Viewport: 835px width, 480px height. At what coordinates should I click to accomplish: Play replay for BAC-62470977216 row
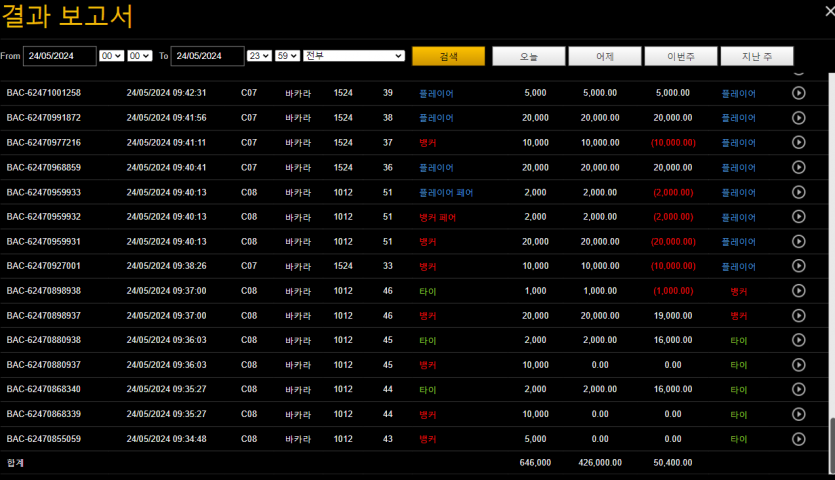[798, 142]
